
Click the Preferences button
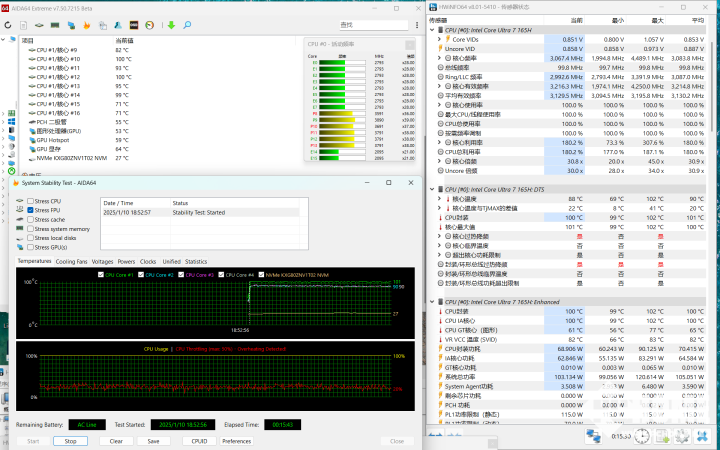[236, 440]
